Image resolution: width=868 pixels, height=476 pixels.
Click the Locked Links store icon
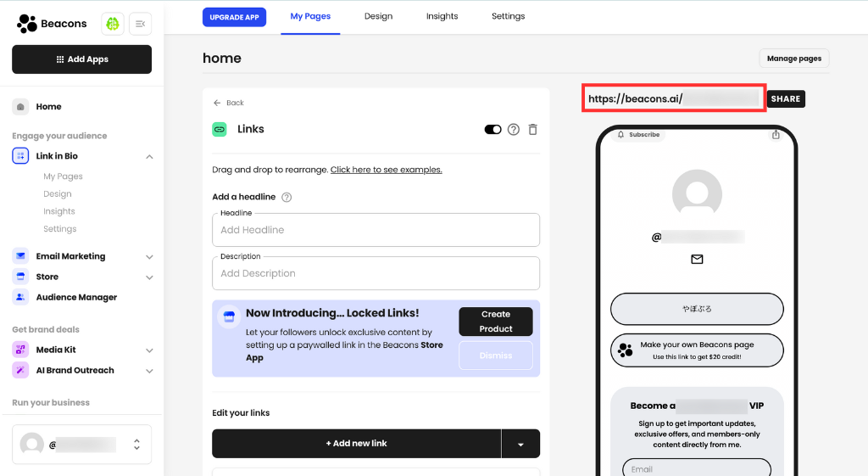click(229, 317)
